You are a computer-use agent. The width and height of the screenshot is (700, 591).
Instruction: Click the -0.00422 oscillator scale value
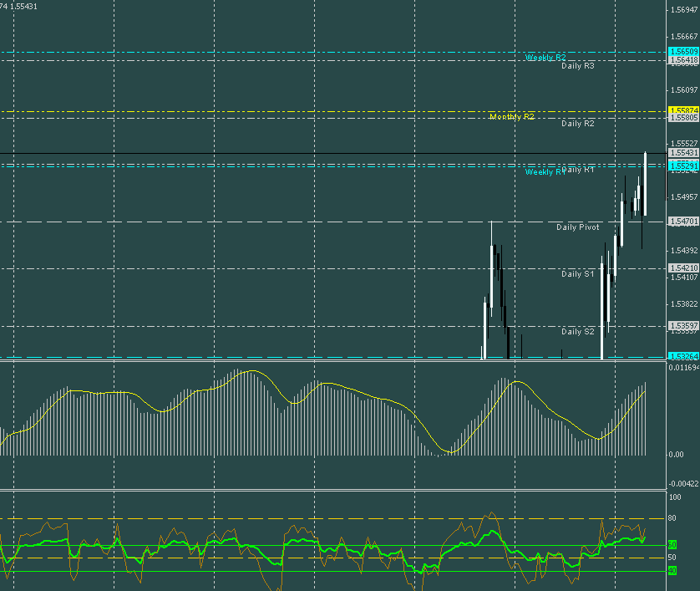coord(683,484)
